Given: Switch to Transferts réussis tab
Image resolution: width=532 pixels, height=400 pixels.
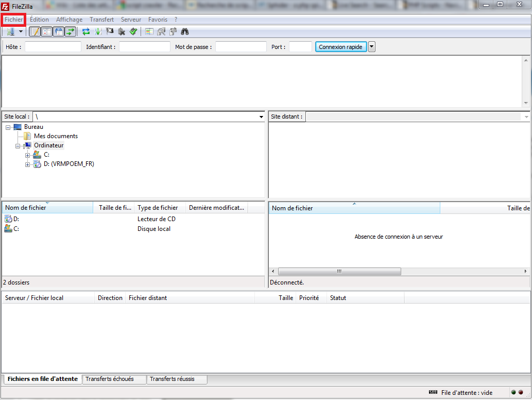Looking at the screenshot, I should tap(177, 379).
